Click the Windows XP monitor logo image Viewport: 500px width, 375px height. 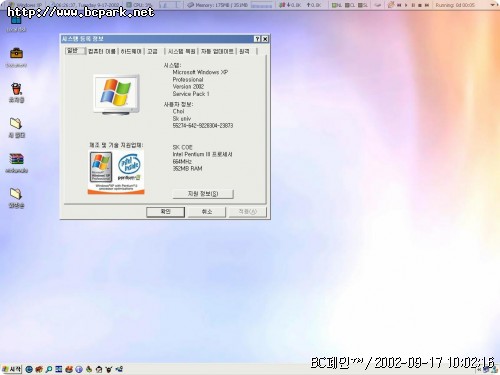pyautogui.click(x=116, y=94)
